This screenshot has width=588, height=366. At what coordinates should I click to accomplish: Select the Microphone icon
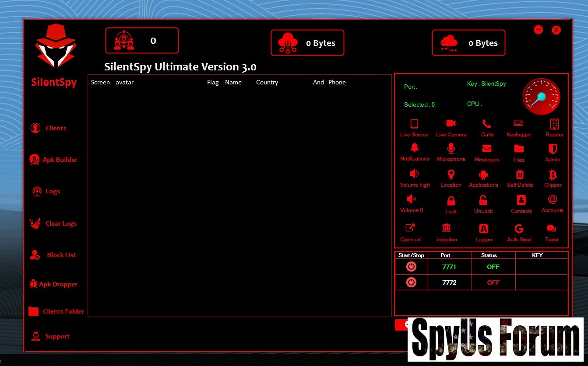point(451,149)
